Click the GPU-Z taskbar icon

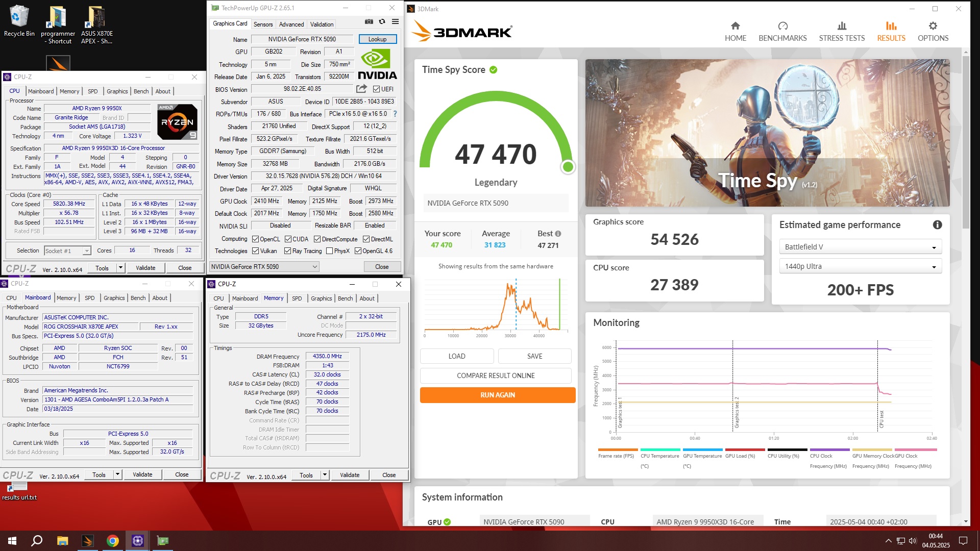pyautogui.click(x=162, y=541)
